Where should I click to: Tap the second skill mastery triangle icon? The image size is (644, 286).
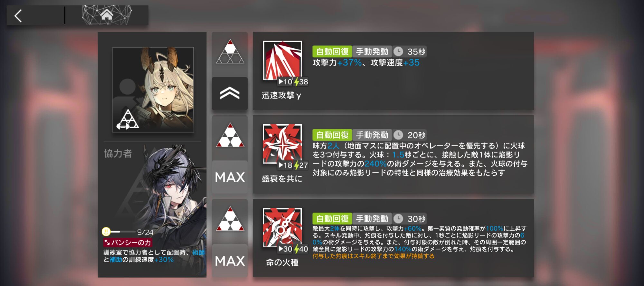tap(230, 135)
